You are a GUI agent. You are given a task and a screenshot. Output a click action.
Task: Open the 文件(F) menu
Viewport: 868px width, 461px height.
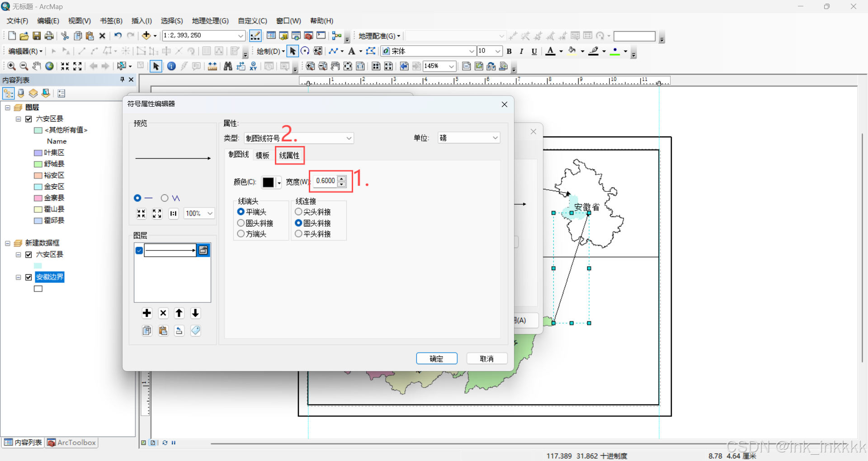(x=18, y=21)
